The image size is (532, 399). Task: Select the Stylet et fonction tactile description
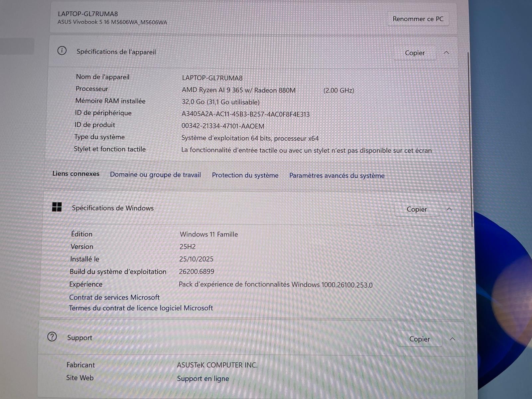pos(306,150)
